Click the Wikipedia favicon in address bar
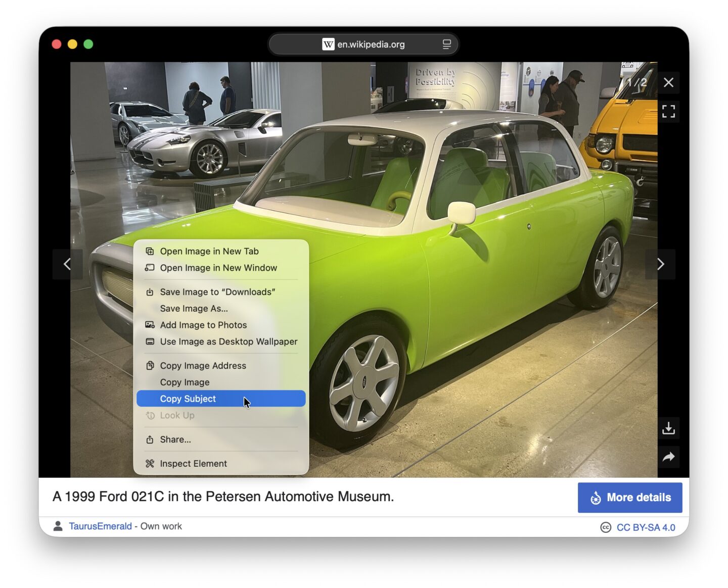Viewport: 728px width, 588px height. [x=328, y=44]
